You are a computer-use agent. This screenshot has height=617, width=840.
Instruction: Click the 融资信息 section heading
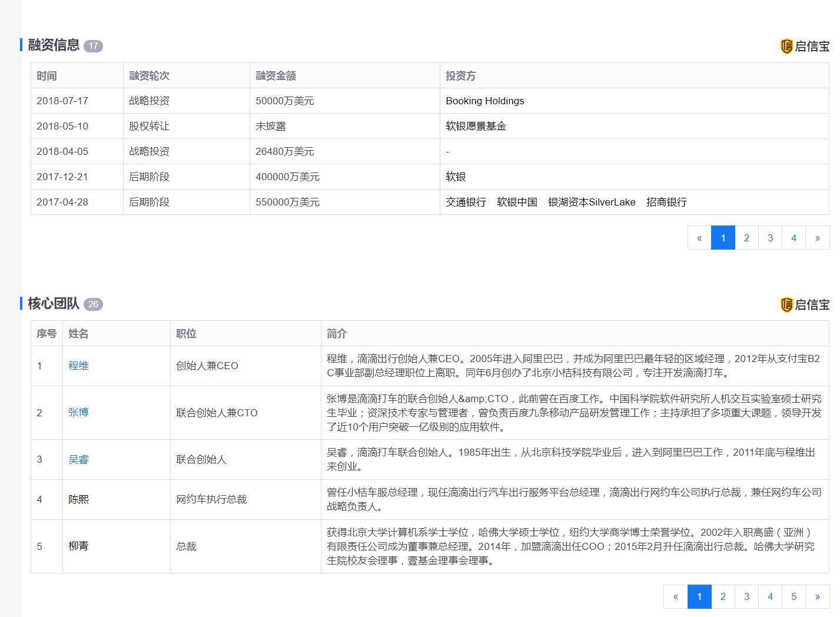click(54, 45)
